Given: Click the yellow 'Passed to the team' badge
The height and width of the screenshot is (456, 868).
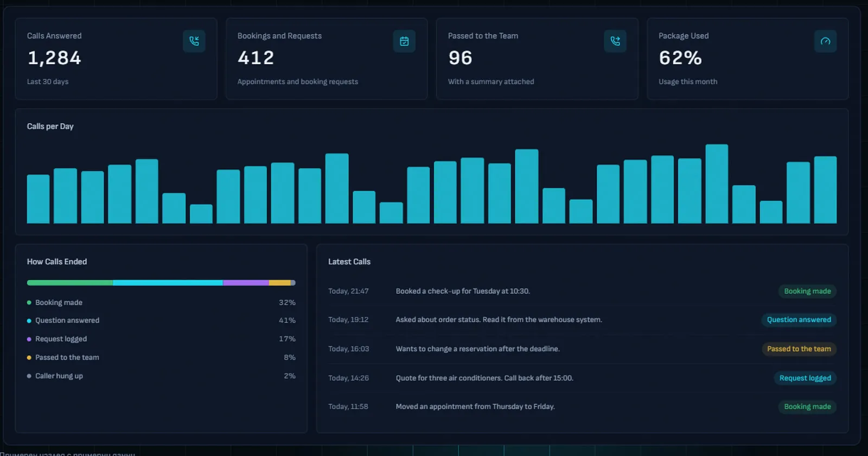Looking at the screenshot, I should (799, 349).
